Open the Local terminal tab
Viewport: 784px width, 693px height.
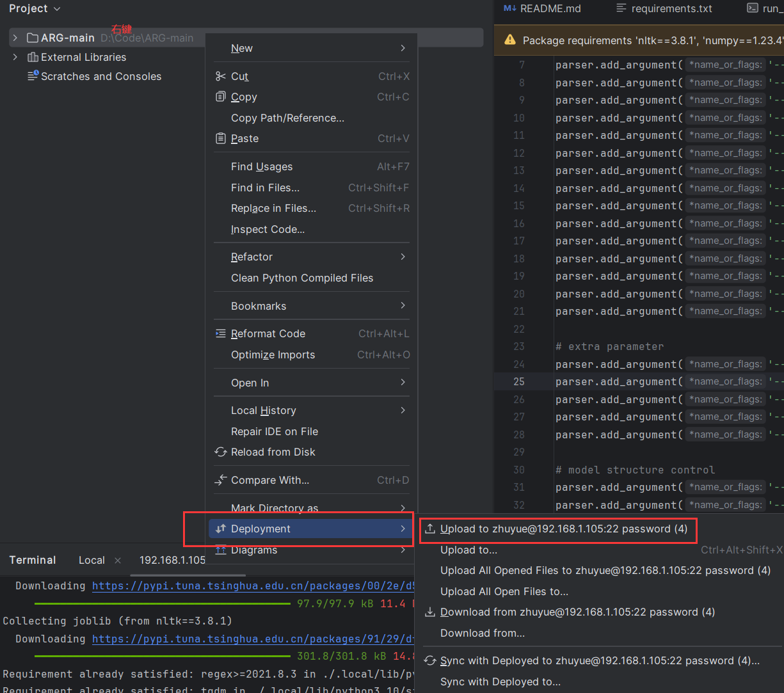[x=92, y=560]
